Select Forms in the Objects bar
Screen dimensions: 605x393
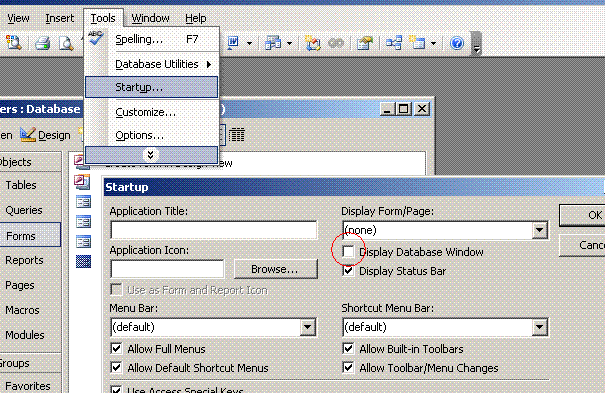click(30, 235)
